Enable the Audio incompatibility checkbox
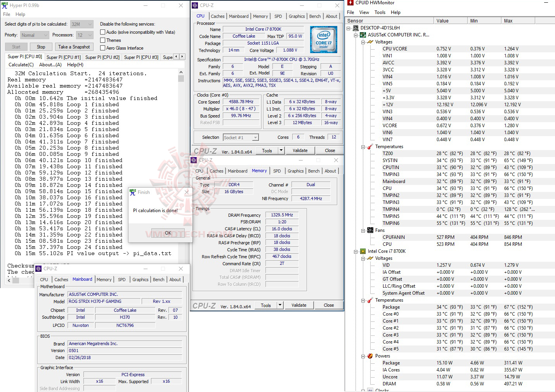Image resolution: width=555 pixels, height=392 pixels. coord(103,32)
